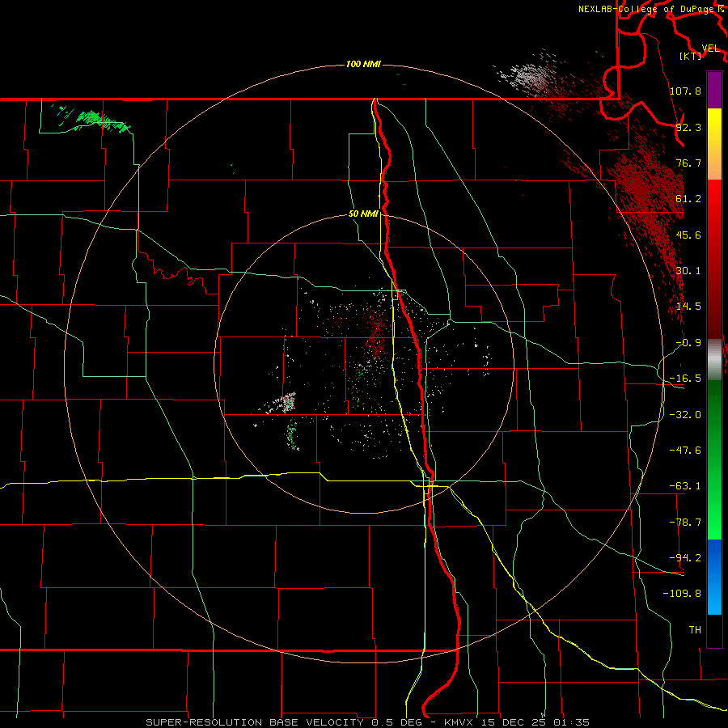Click the -109.8 scale value
728x728 pixels.
pos(682,594)
